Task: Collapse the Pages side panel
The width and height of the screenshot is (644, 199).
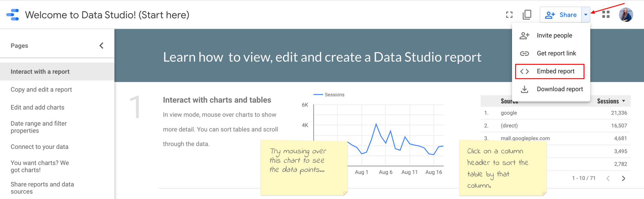Action: click(x=101, y=46)
